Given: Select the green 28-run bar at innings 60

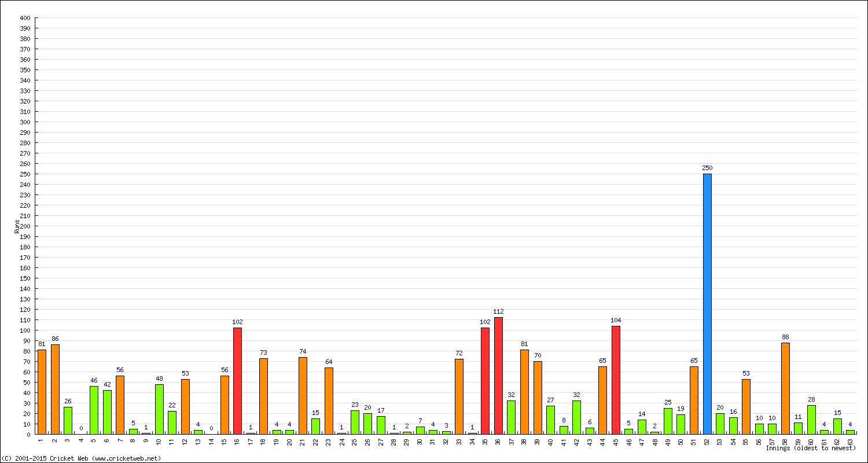Looking at the screenshot, I should (811, 420).
